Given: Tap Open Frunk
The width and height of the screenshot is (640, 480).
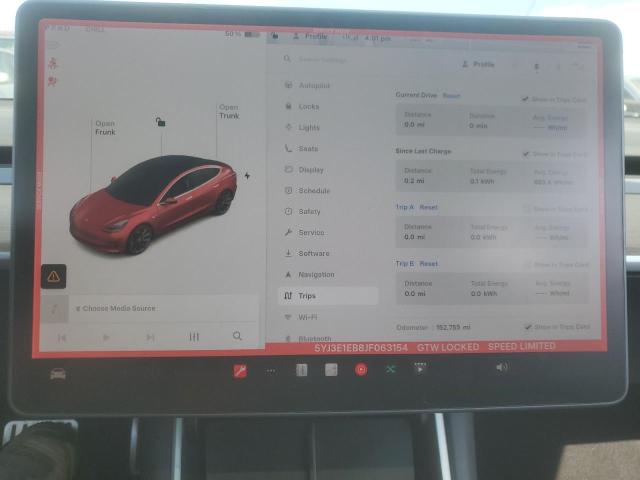Looking at the screenshot, I should pyautogui.click(x=105, y=127).
